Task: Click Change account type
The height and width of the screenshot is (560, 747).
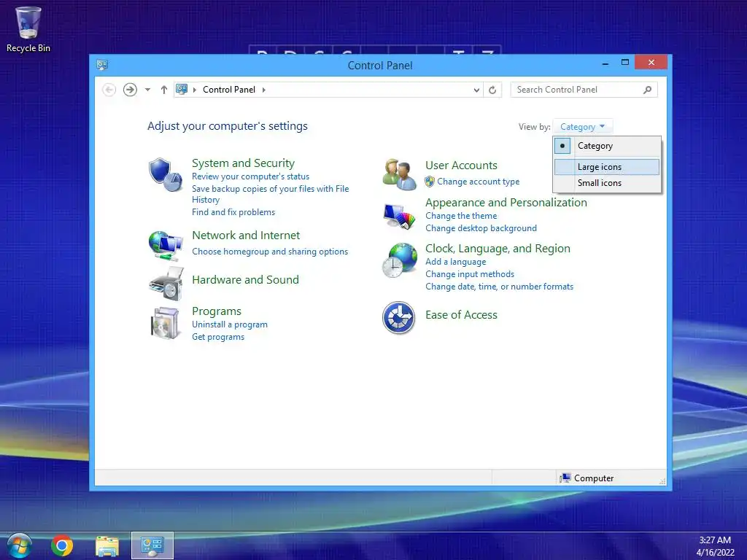Action: (x=479, y=182)
